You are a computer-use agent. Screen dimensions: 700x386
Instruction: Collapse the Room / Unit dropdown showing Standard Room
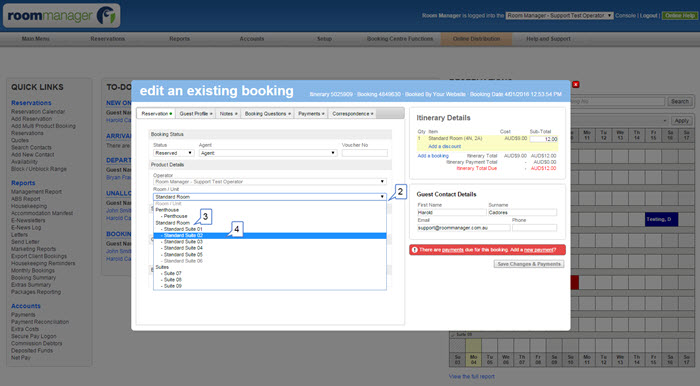(x=270, y=197)
